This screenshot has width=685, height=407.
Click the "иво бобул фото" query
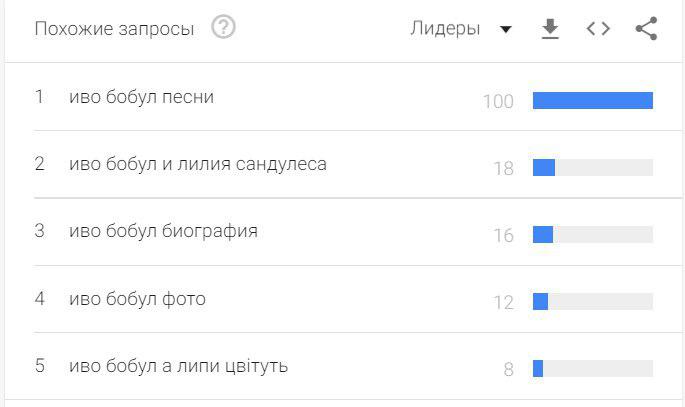(137, 298)
